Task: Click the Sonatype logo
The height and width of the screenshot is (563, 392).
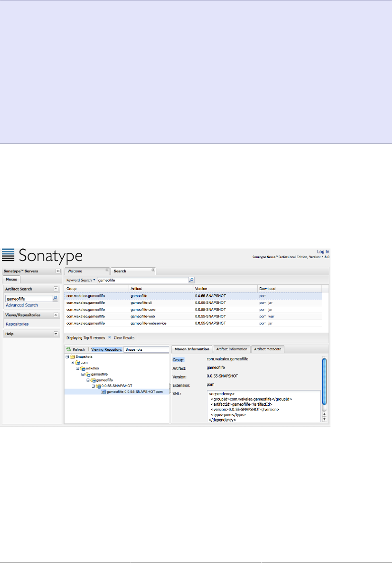Action: click(x=43, y=256)
